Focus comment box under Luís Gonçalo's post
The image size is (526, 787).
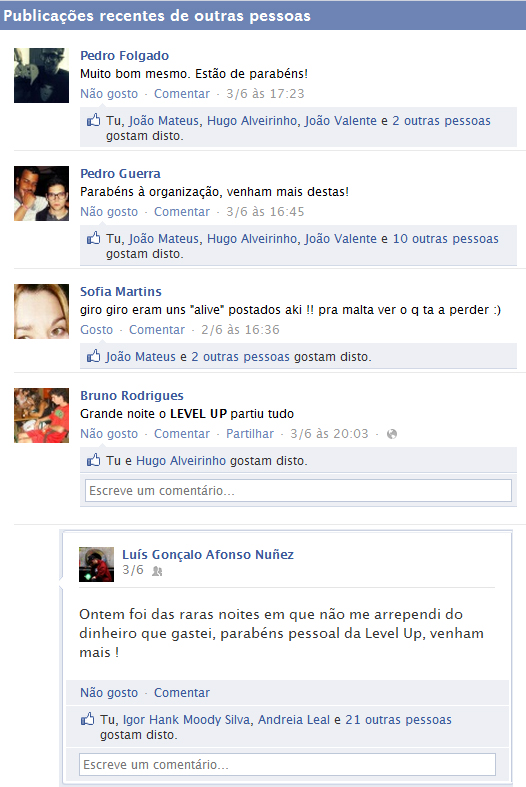click(x=287, y=764)
